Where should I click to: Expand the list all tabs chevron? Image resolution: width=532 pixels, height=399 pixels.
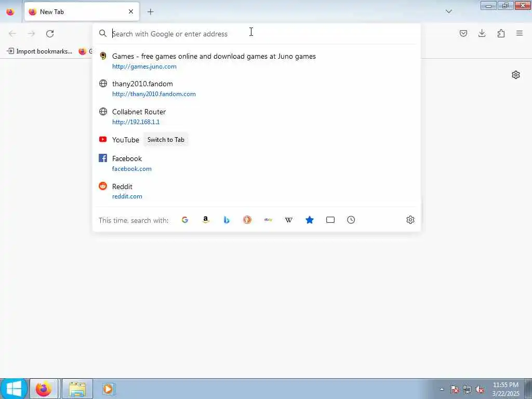(x=448, y=11)
